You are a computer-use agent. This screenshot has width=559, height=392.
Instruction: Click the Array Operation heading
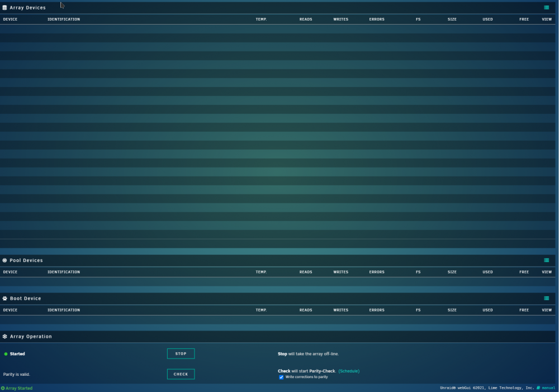[x=31, y=337]
